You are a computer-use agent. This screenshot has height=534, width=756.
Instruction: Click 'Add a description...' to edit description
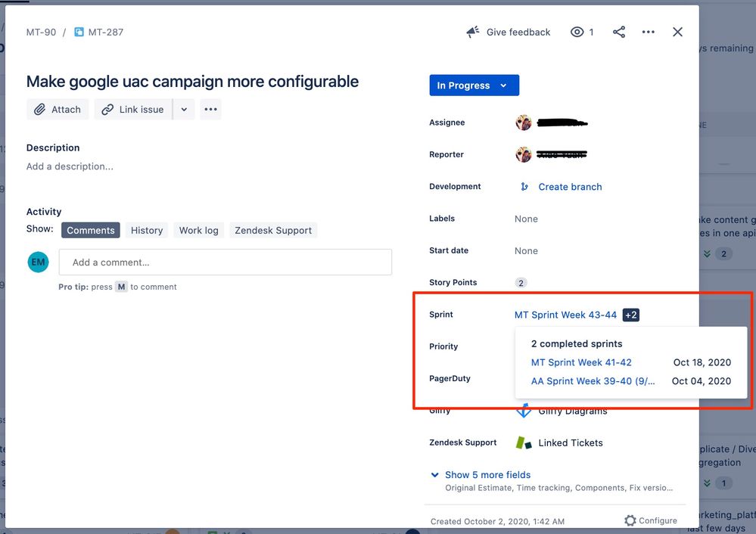click(x=70, y=166)
